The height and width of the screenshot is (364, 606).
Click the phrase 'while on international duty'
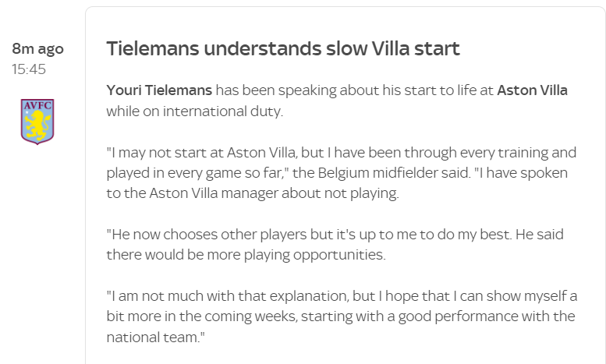(x=194, y=111)
